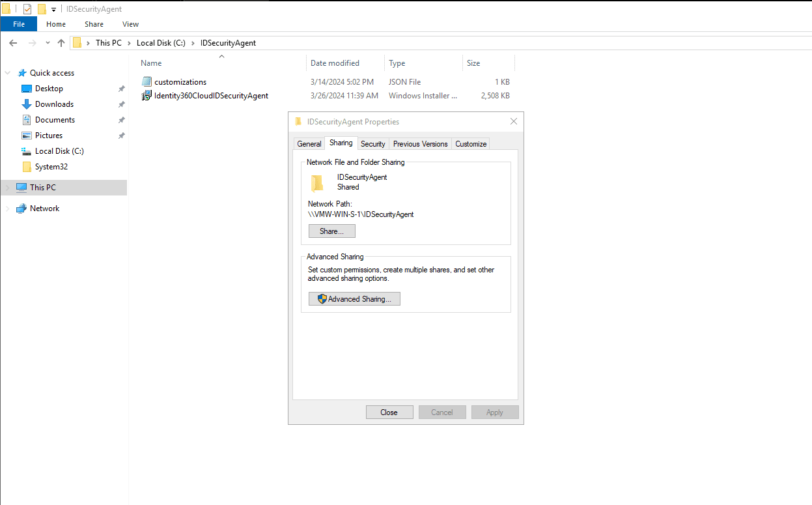The height and width of the screenshot is (505, 812).
Task: Click the Close button at dialog bottom
Action: (x=389, y=412)
